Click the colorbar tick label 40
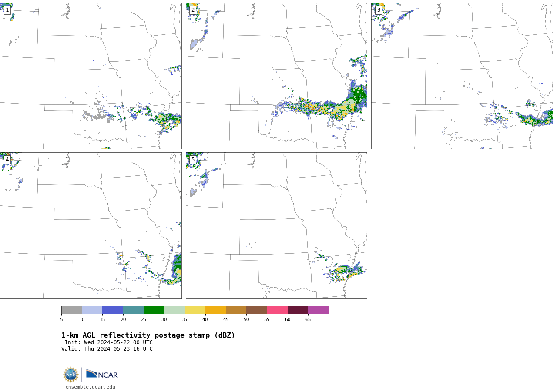 (x=205, y=320)
